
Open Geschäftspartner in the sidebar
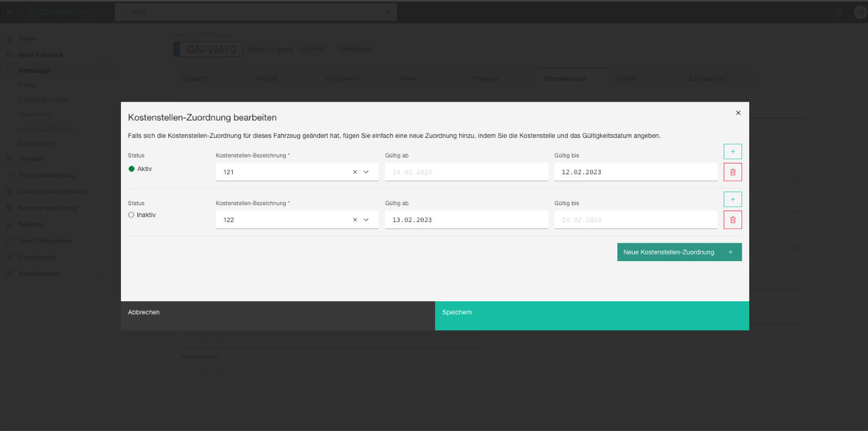point(45,241)
